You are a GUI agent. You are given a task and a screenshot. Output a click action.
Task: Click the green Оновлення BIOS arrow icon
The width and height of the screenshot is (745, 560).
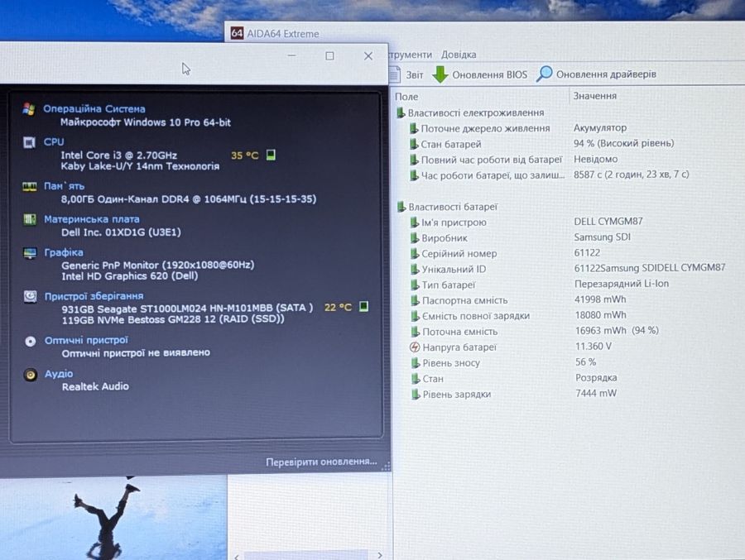click(440, 74)
